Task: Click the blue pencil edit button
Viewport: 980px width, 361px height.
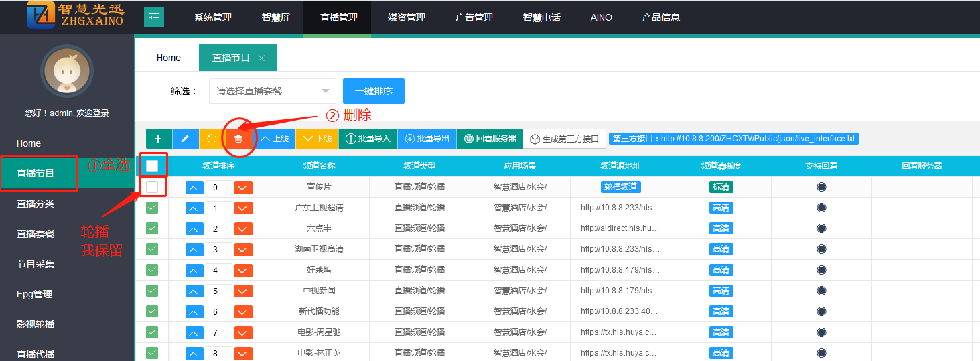Action: pos(186,139)
